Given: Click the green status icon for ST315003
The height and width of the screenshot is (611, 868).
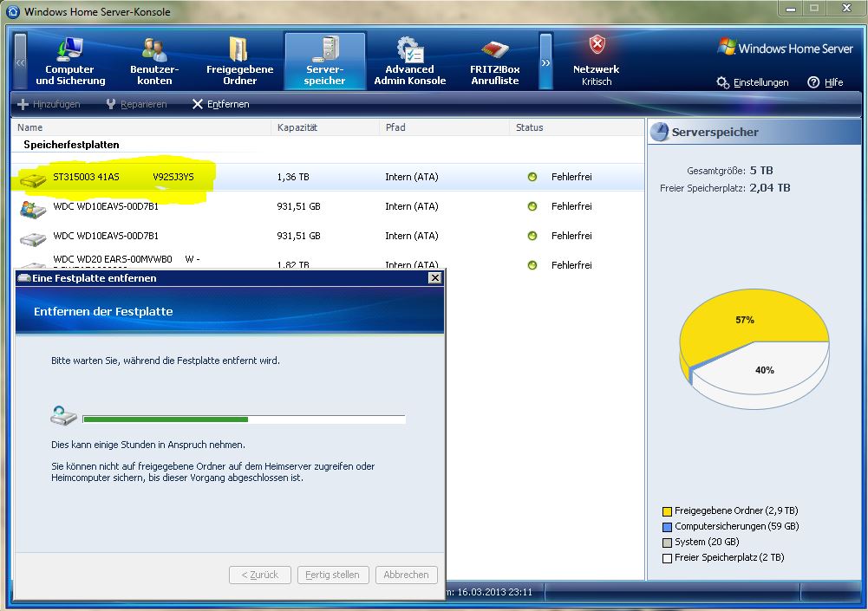Looking at the screenshot, I should tap(532, 177).
